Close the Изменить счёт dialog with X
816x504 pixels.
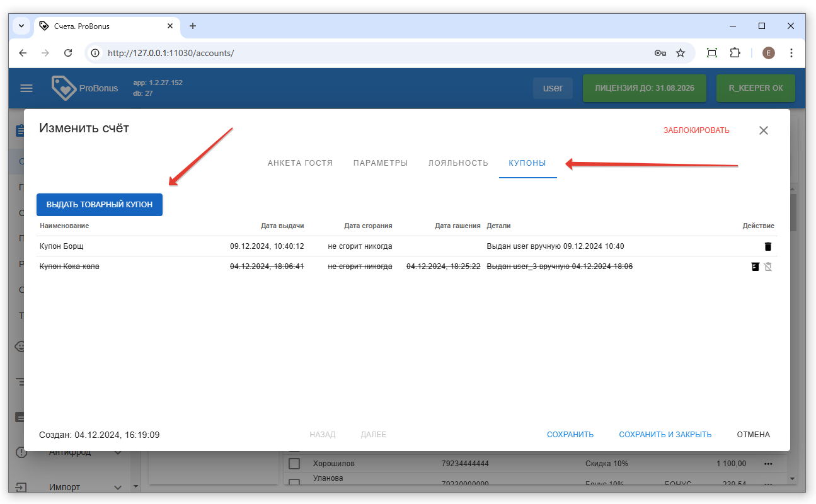tap(764, 130)
